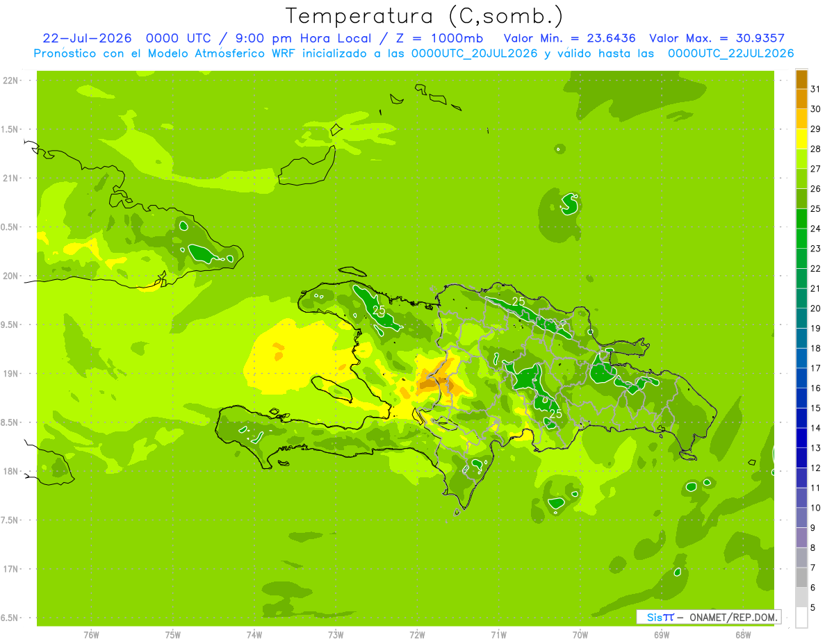Click the legend value '25'
The width and height of the screenshot is (834, 644).
tap(816, 208)
